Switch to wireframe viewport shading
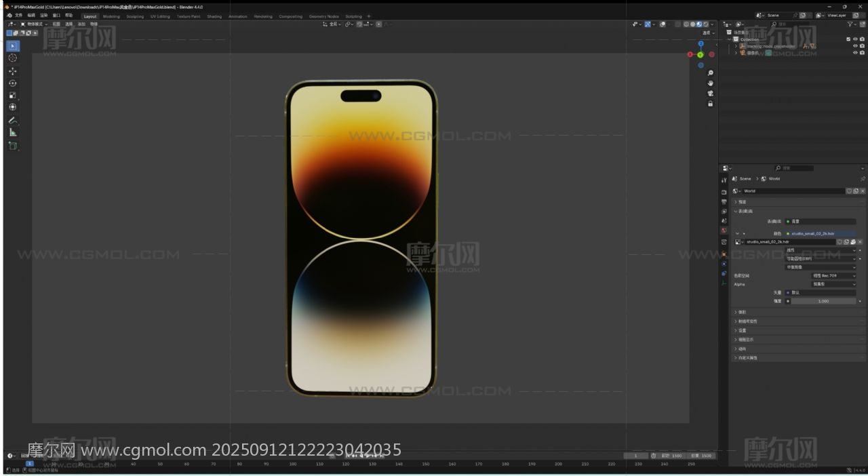The image size is (868, 476). pos(686,24)
